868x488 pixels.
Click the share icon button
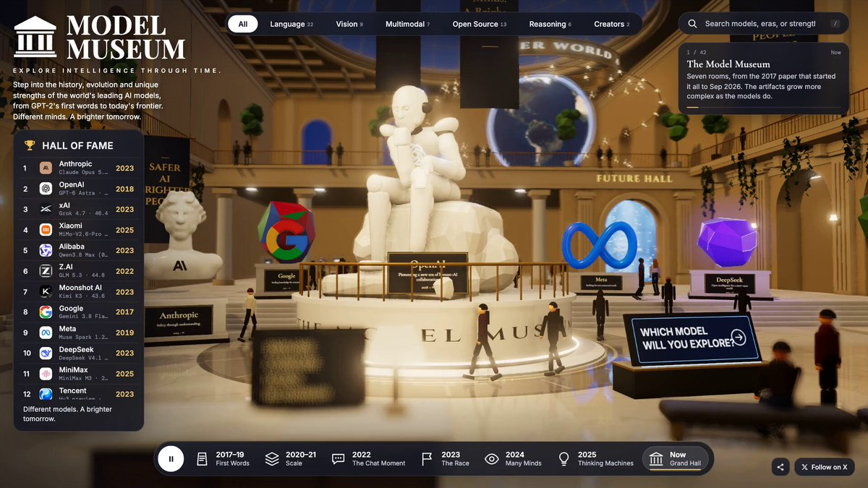point(780,467)
